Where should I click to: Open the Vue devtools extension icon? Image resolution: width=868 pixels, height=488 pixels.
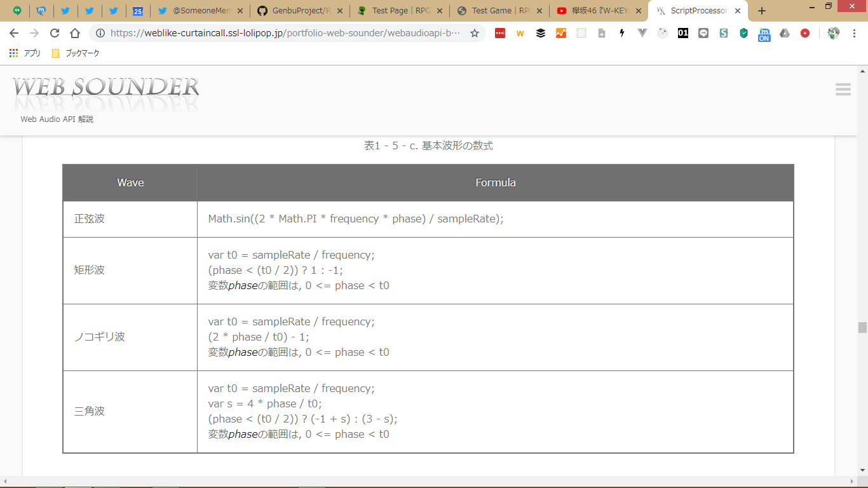[x=642, y=33]
